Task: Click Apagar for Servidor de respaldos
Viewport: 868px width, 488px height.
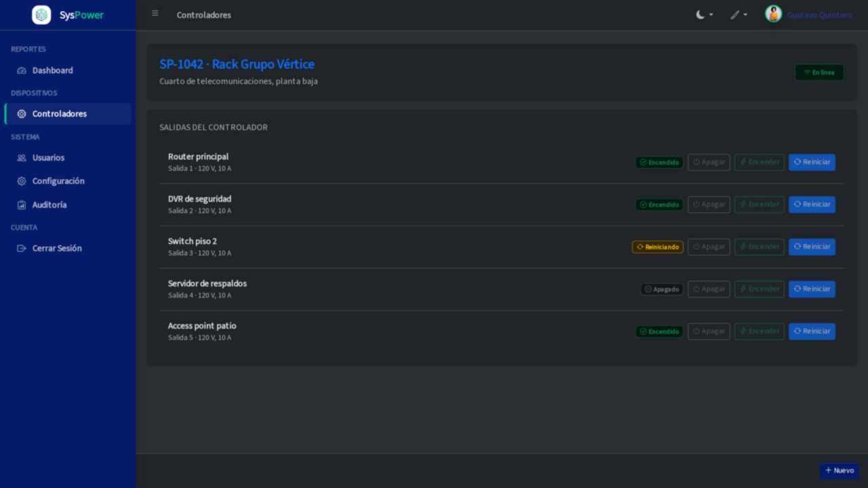Action: coord(709,289)
